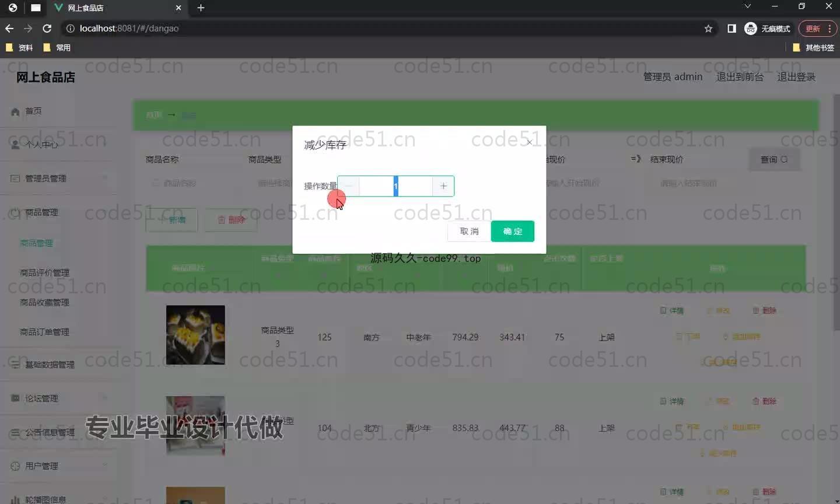Open a new browser tab
Image resolution: width=840 pixels, height=504 pixels.
pyautogui.click(x=201, y=8)
